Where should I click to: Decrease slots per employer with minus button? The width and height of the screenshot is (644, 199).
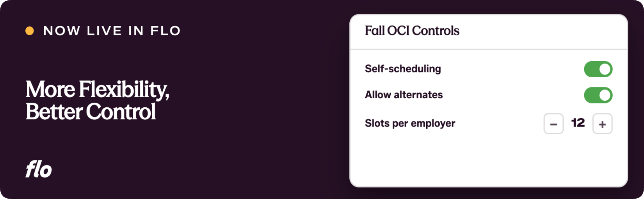553,124
